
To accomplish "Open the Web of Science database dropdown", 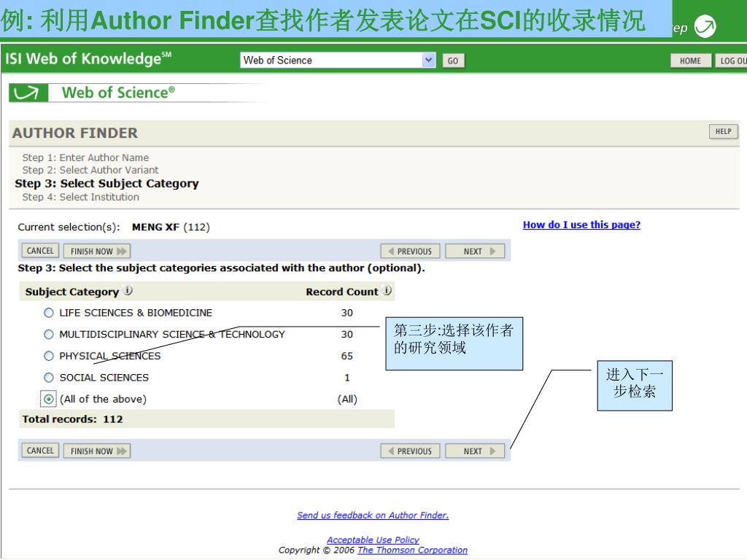I will pos(338,60).
